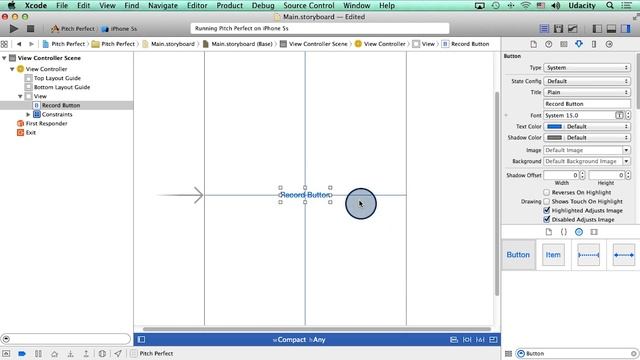Click the related items grid icon
640x360 pixels.
pyautogui.click(x=4, y=44)
